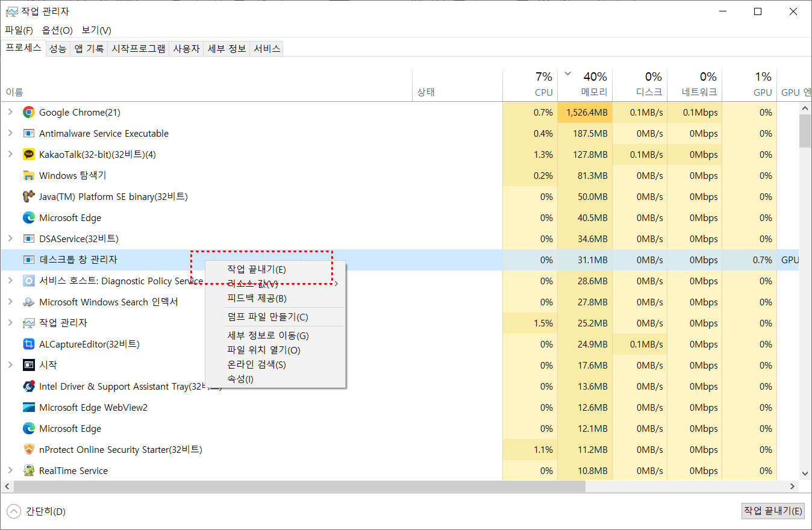Open the 보기(V) menu

point(96,30)
